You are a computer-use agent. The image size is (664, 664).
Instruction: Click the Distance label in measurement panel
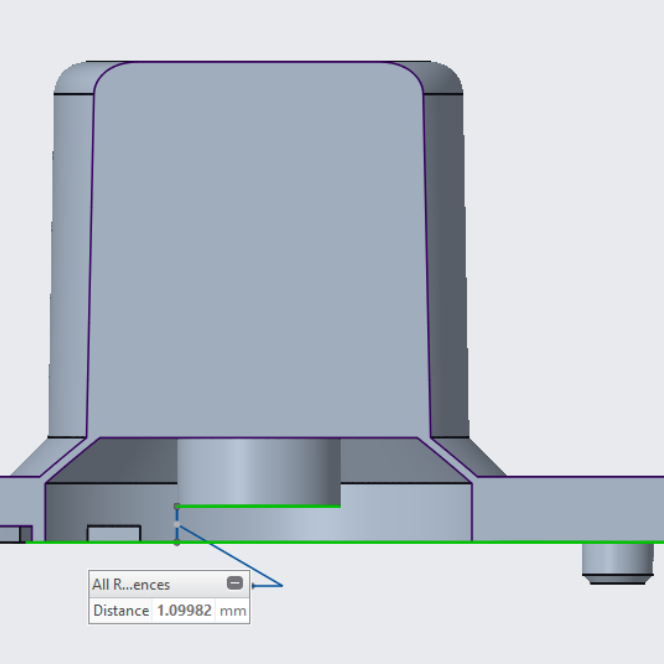click(x=121, y=610)
